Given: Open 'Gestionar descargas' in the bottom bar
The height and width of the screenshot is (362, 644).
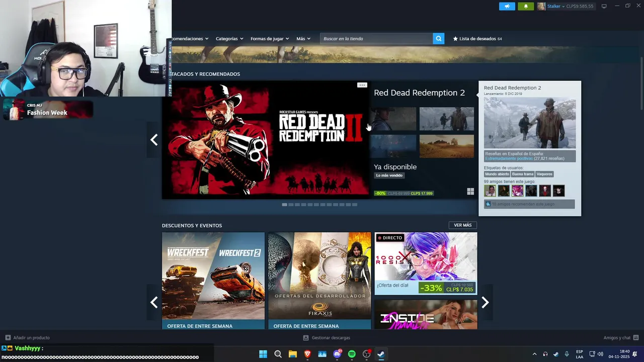Looking at the screenshot, I should pos(327,338).
